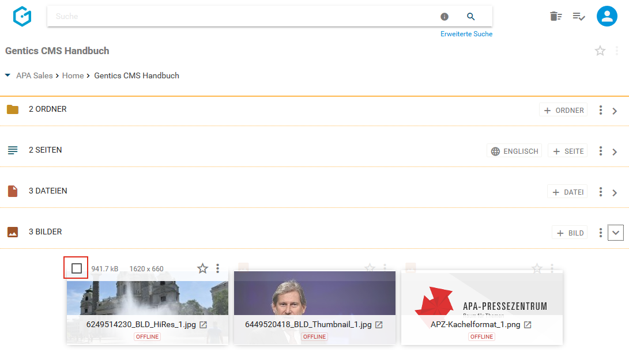Navigate to Home in the breadcrumb
The image size is (629, 364).
click(x=73, y=75)
